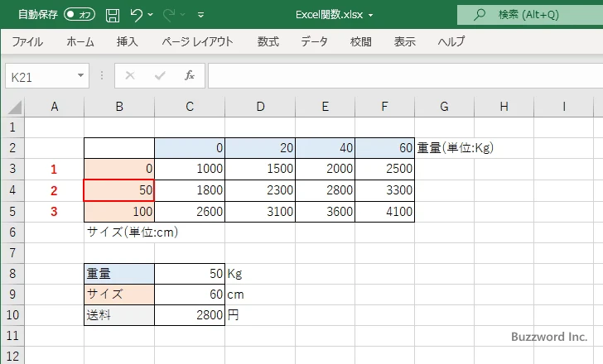Viewport: 603px width, 364px height.
Task: Open the ヘルプ ribbon tab
Action: click(451, 41)
